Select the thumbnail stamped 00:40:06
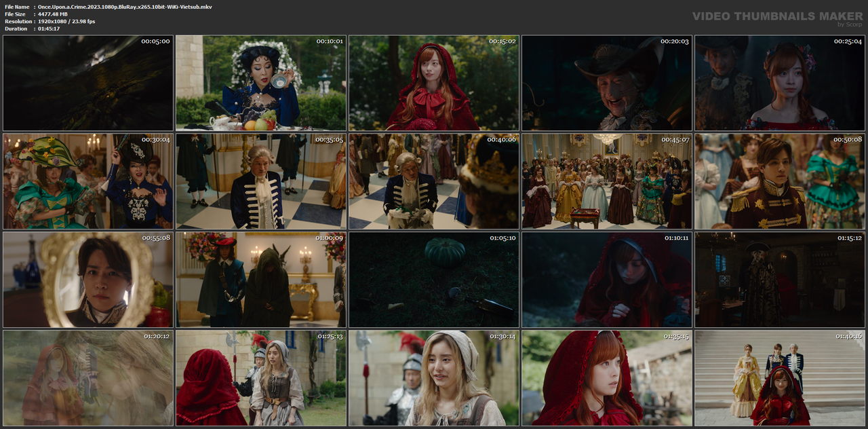This screenshot has height=429, width=868. [434, 181]
